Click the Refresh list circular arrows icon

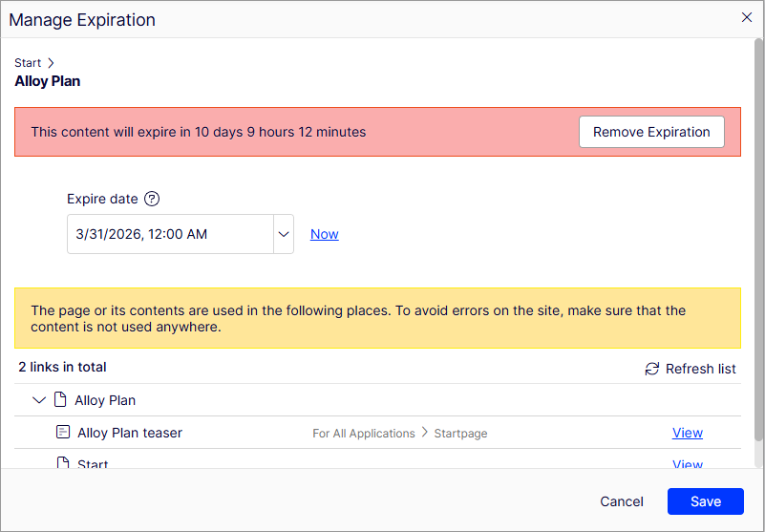click(652, 369)
